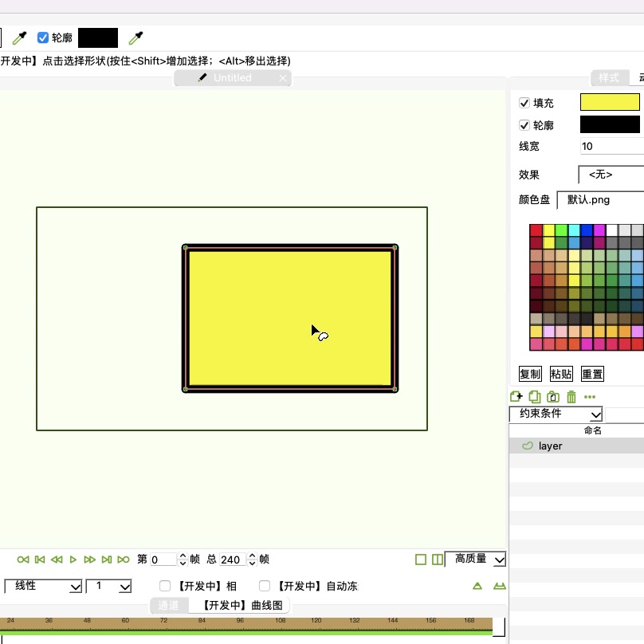Open the 约束条件 constraints dropdown
The image size is (644, 644).
(x=556, y=414)
